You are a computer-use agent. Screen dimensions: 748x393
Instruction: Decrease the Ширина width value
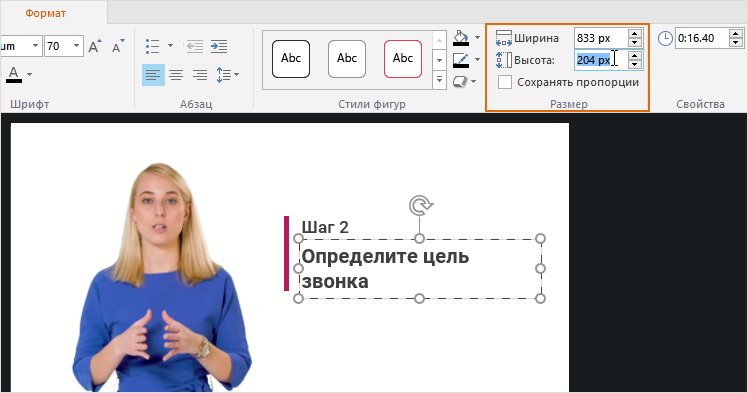635,42
